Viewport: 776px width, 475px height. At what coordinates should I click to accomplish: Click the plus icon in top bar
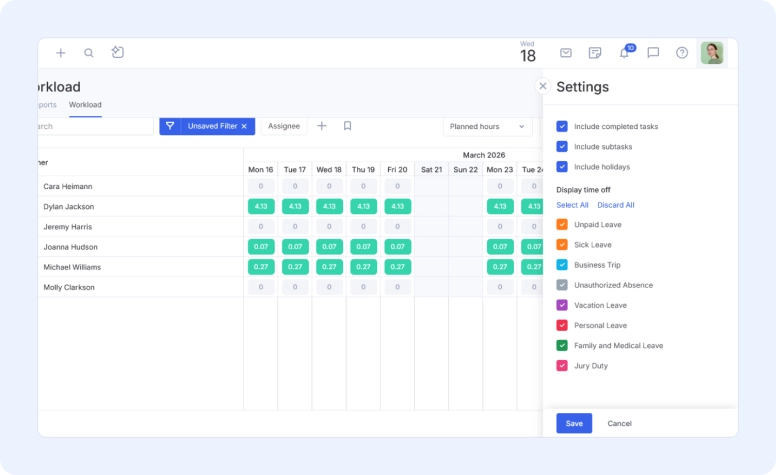pos(61,53)
